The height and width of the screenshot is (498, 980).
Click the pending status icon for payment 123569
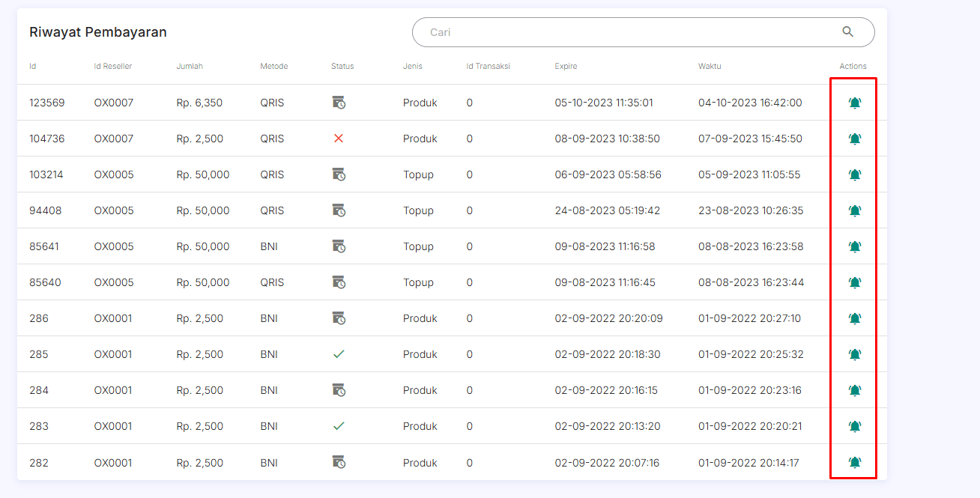click(x=339, y=103)
